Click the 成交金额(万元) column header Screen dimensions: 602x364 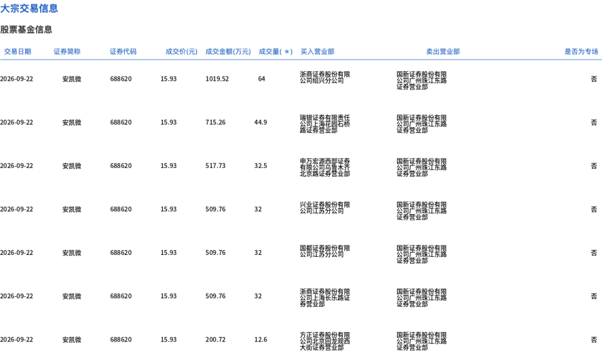click(x=228, y=51)
